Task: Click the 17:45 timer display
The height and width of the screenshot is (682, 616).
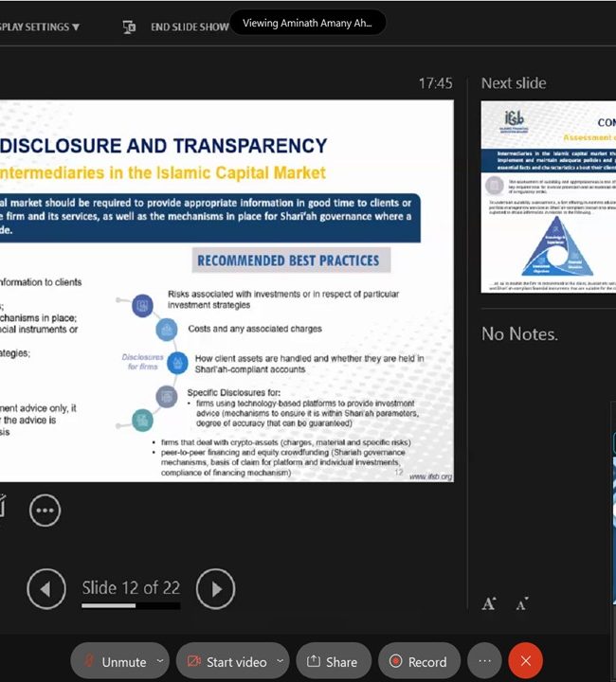Action: [435, 83]
